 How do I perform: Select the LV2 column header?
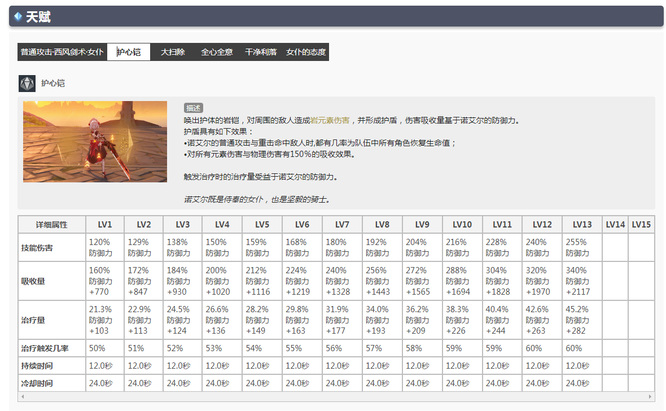click(144, 224)
